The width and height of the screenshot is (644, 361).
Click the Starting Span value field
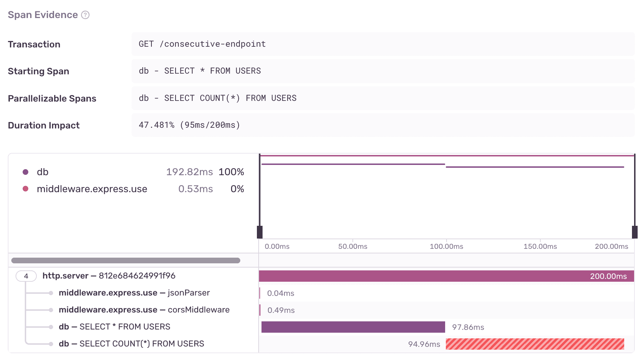point(200,71)
